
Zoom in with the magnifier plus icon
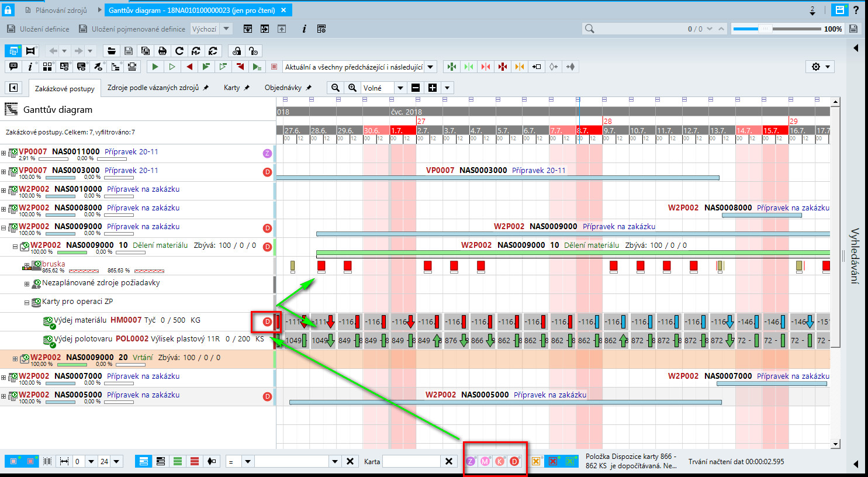point(352,88)
